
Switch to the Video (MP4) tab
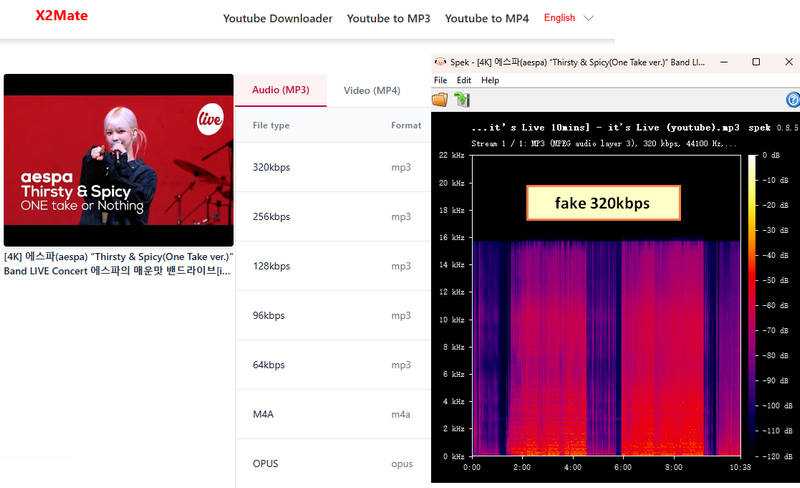(x=372, y=90)
